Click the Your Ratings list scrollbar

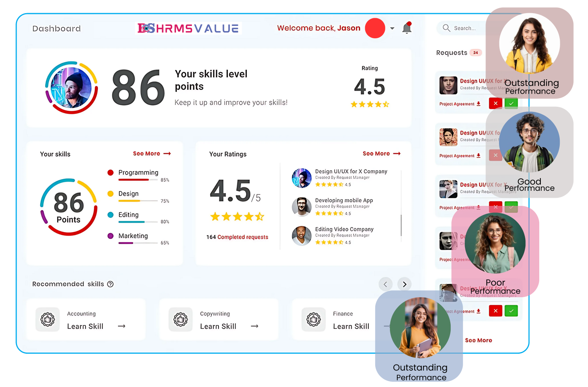coord(401,226)
